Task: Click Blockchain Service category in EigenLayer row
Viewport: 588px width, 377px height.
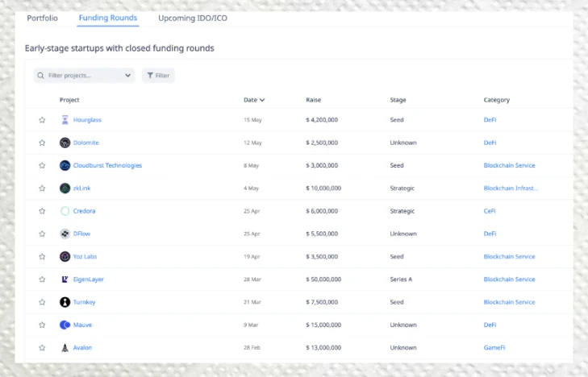Action: pyautogui.click(x=509, y=280)
